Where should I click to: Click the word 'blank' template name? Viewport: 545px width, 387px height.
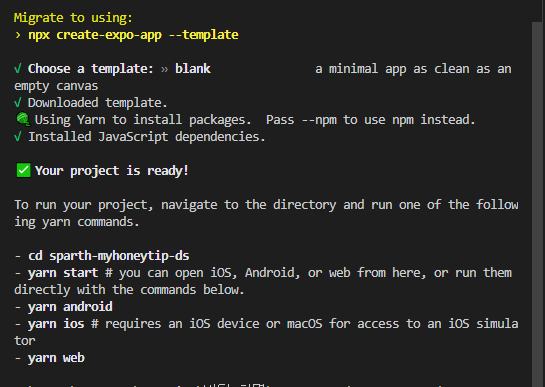coord(193,69)
